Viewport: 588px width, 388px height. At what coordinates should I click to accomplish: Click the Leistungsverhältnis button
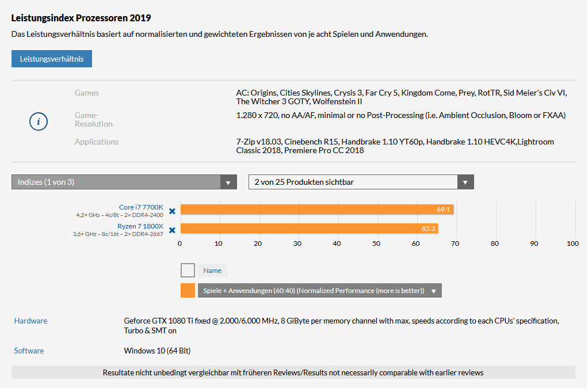point(52,59)
